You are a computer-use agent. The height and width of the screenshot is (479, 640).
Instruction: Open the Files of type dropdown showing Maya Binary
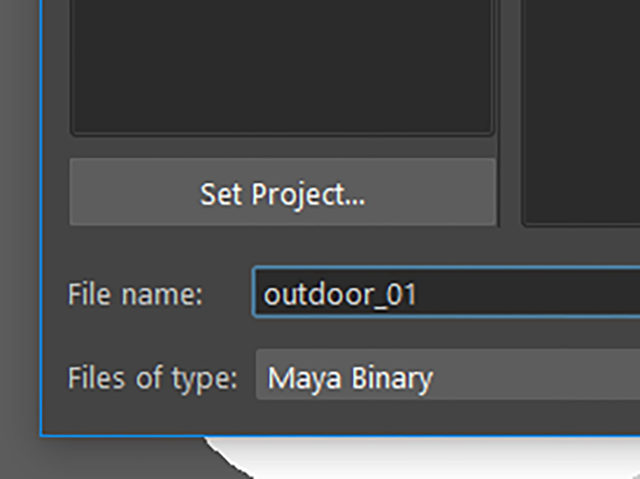coord(448,375)
